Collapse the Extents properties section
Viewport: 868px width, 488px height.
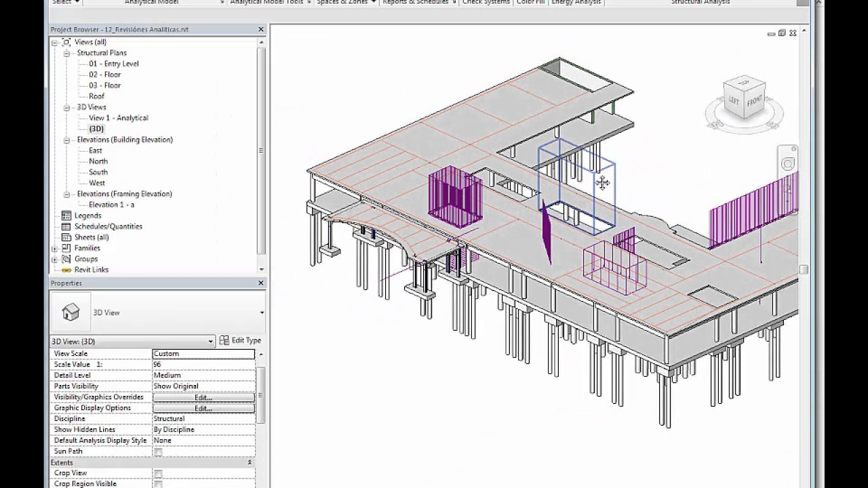pyautogui.click(x=249, y=462)
